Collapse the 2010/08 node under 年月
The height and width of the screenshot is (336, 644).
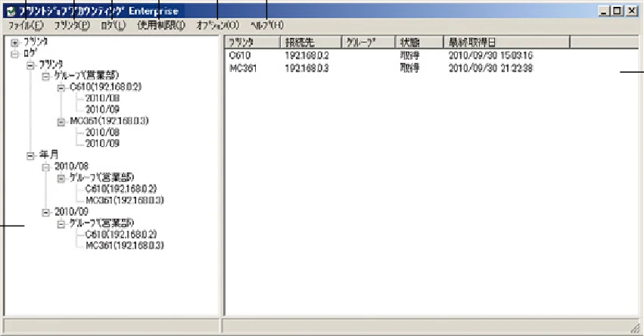pyautogui.click(x=46, y=167)
